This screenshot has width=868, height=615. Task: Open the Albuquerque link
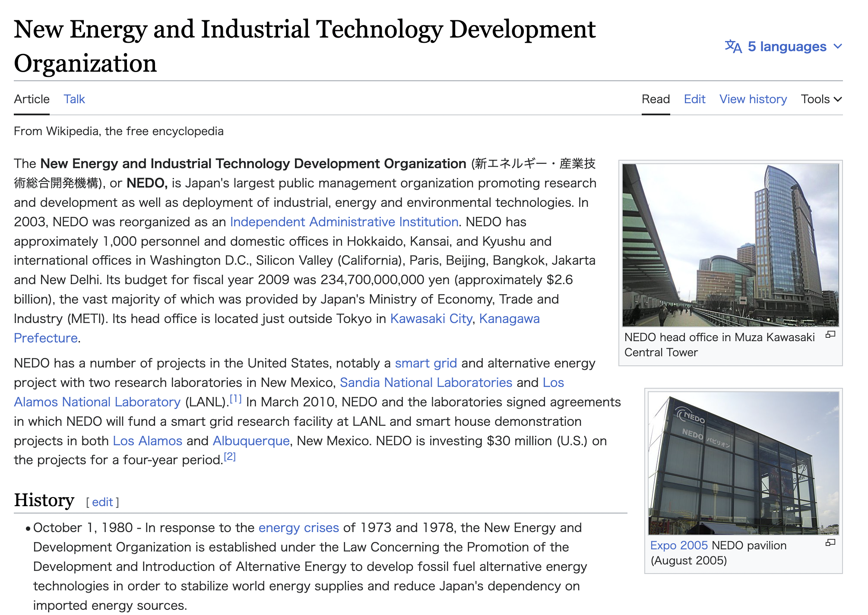(251, 441)
